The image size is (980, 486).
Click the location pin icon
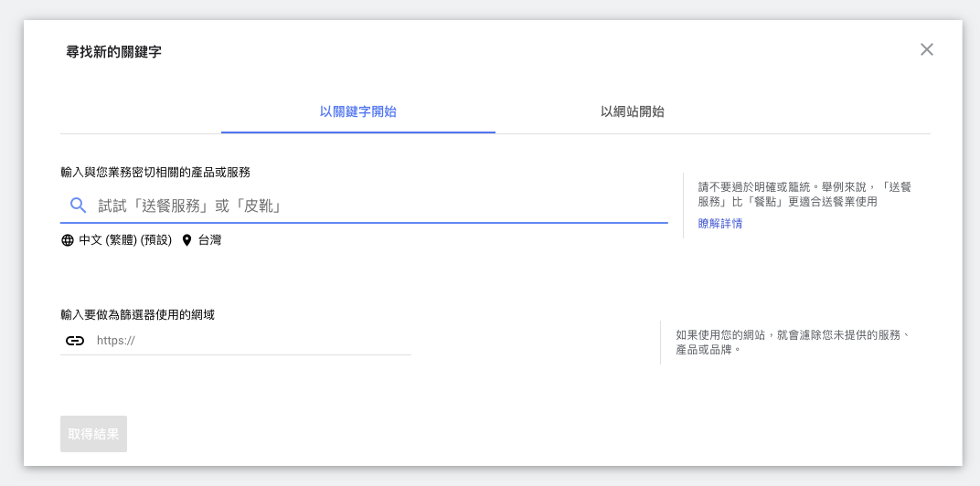186,240
